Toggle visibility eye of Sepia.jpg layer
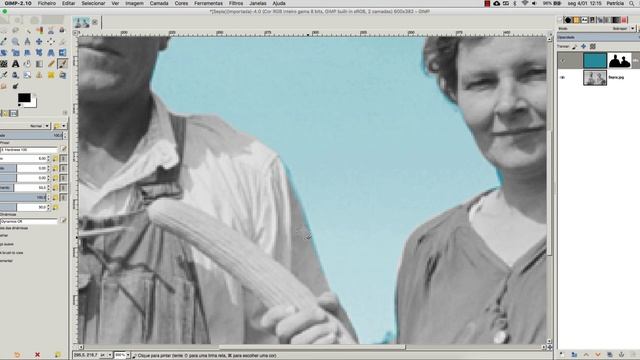The image size is (640, 360). [x=562, y=77]
